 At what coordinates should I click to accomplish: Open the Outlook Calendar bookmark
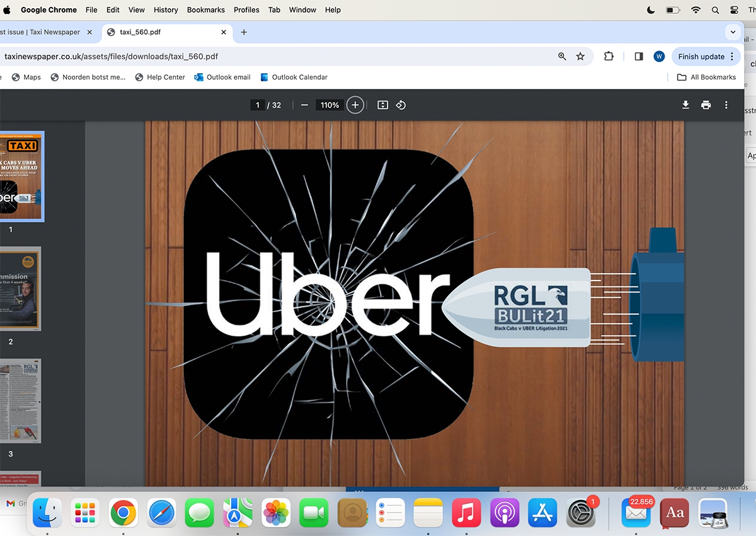293,78
